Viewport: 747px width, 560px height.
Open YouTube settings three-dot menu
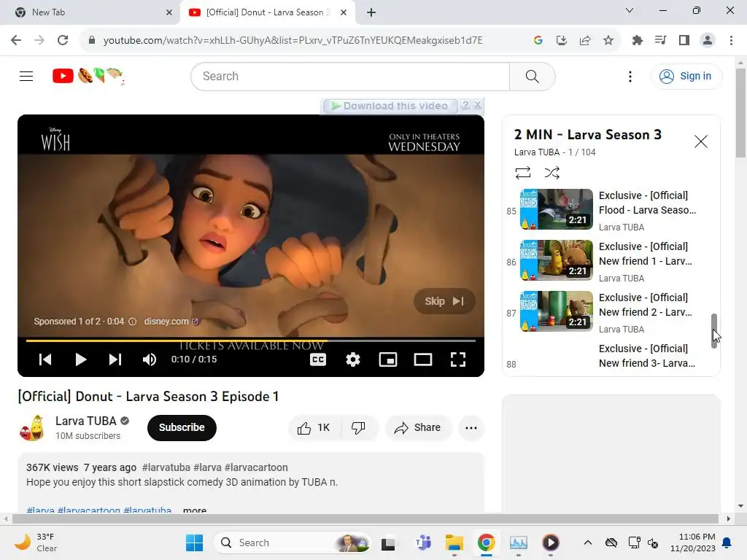pos(630,76)
